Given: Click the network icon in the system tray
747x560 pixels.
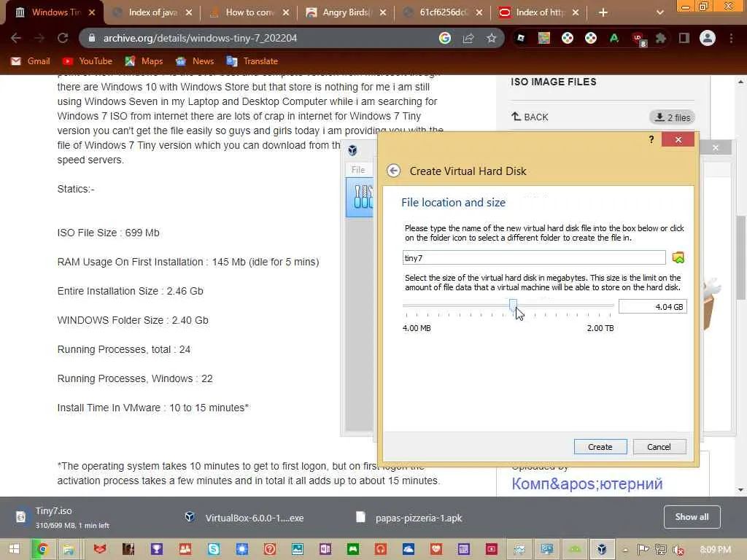Looking at the screenshot, I should 660,550.
